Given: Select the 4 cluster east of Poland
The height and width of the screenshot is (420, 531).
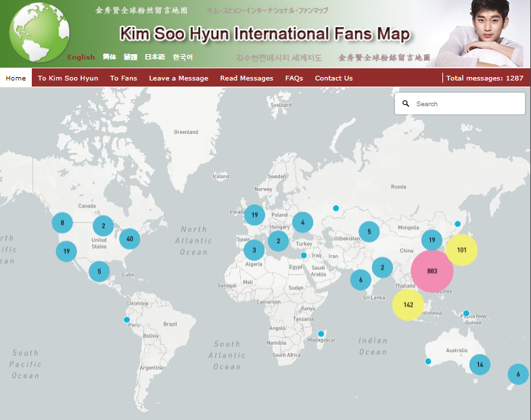Looking at the screenshot, I should coord(303,223).
